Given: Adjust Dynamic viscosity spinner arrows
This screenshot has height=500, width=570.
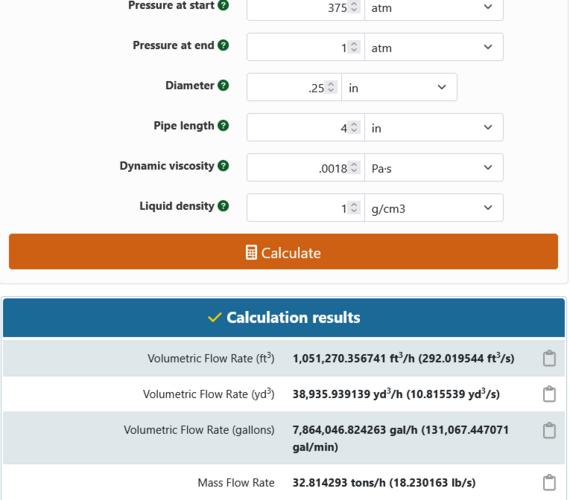Looking at the screenshot, I should [354, 167].
